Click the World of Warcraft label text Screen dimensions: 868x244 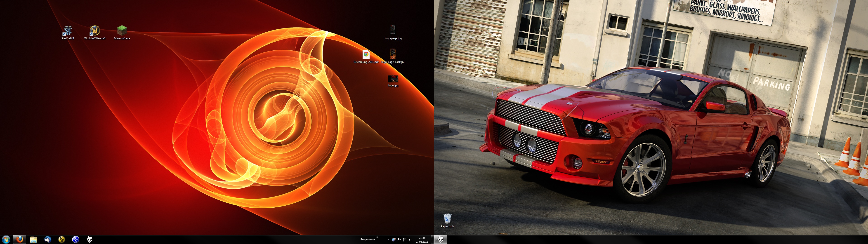click(x=95, y=38)
